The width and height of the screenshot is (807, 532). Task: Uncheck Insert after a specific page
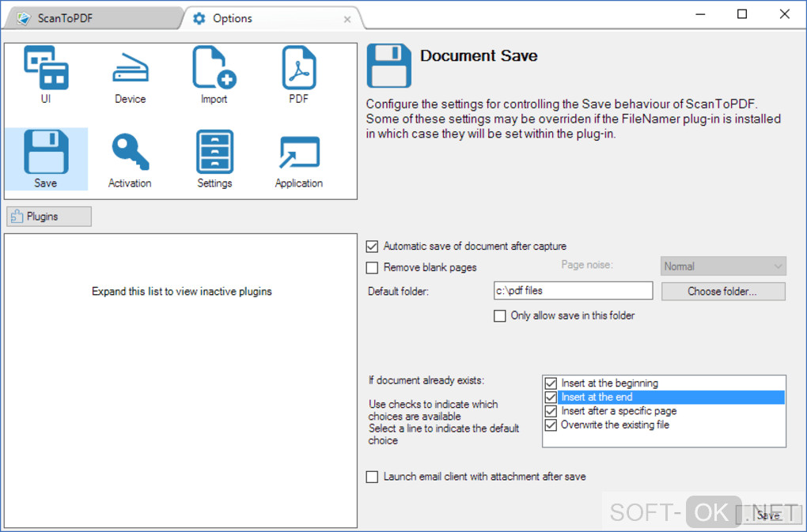pos(551,411)
